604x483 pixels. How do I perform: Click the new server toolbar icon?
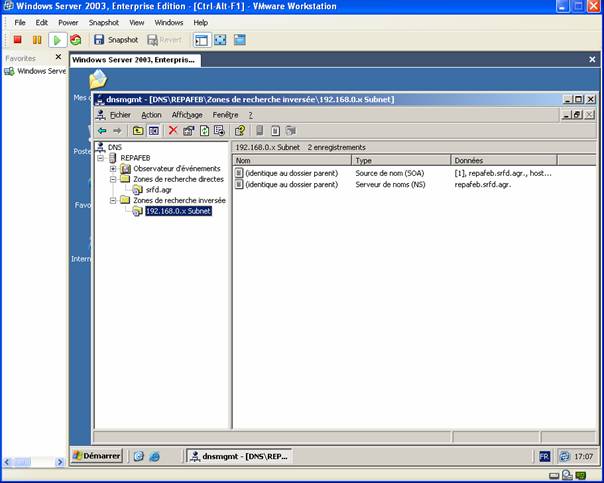pyautogui.click(x=260, y=131)
